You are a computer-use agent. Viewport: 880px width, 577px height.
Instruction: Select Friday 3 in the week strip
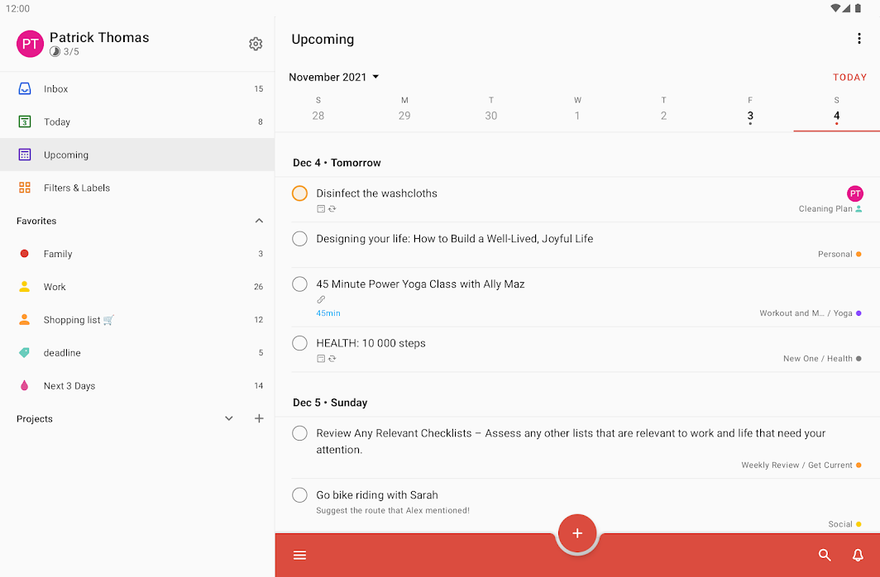click(750, 111)
